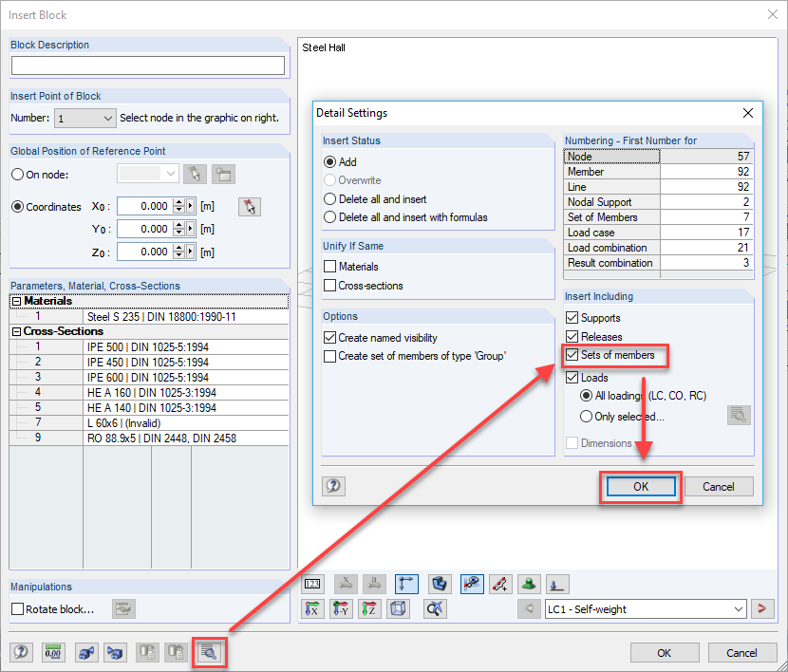Toggle the Supports checkbox
The height and width of the screenshot is (672, 788).
572,317
